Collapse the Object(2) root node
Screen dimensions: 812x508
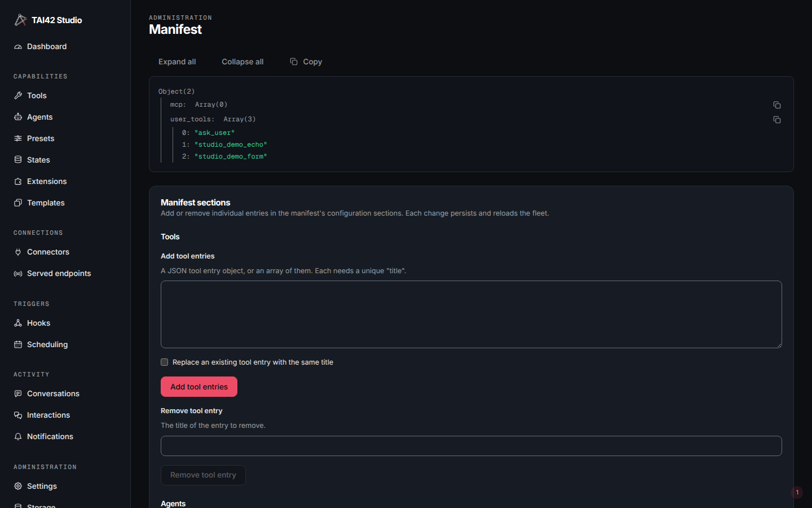176,91
